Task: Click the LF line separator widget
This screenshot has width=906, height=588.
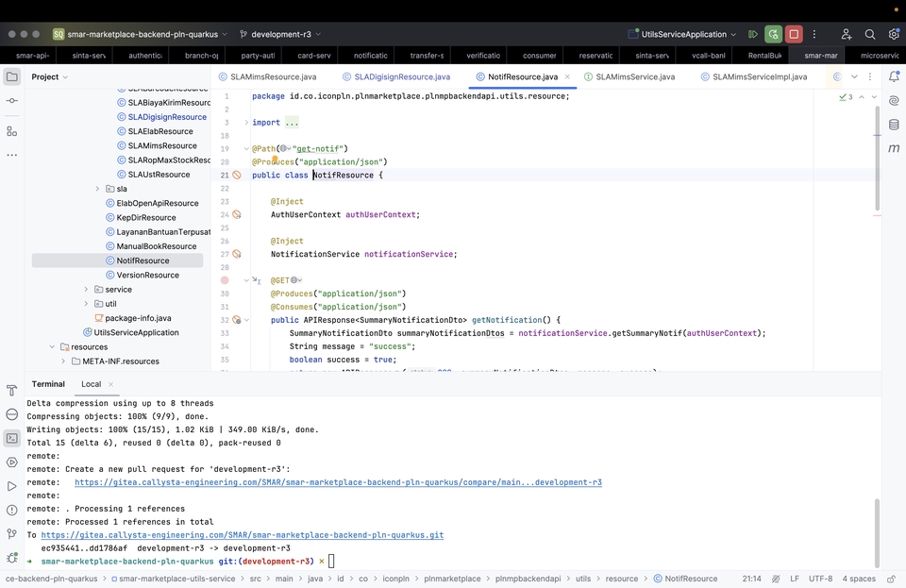Action: click(x=795, y=579)
